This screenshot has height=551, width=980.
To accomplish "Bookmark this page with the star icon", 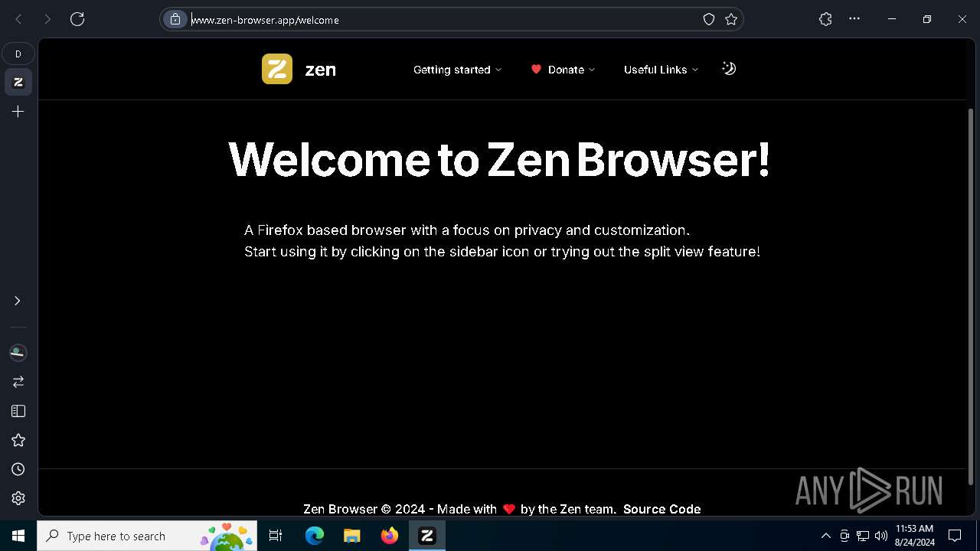I will 731,19.
